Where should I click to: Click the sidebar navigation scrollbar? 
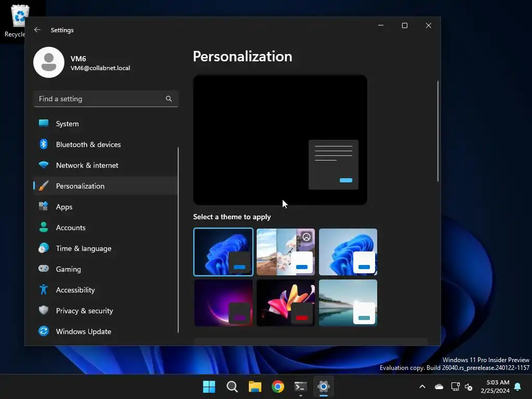[x=178, y=240]
